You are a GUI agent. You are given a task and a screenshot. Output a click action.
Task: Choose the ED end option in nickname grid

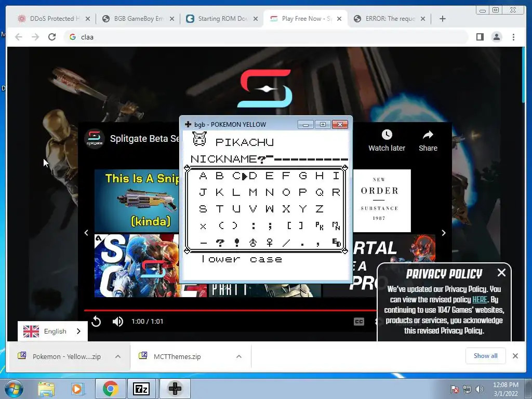pos(336,242)
